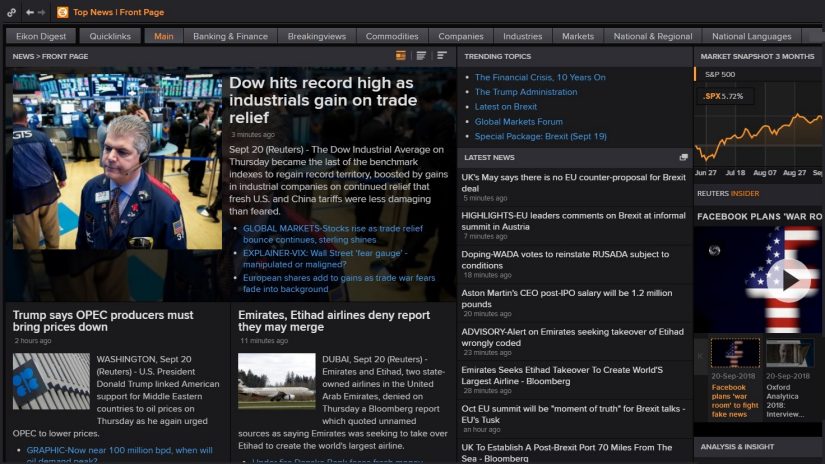Open Emirates Seeks Etihad Takeover Bloomberg story
Viewport: 825px width, 464px height.
pos(562,376)
